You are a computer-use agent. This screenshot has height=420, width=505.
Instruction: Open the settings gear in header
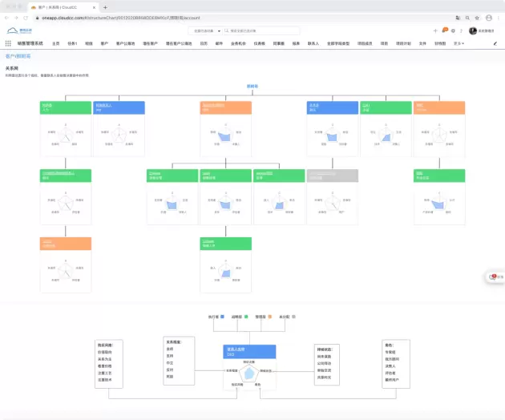coord(453,30)
